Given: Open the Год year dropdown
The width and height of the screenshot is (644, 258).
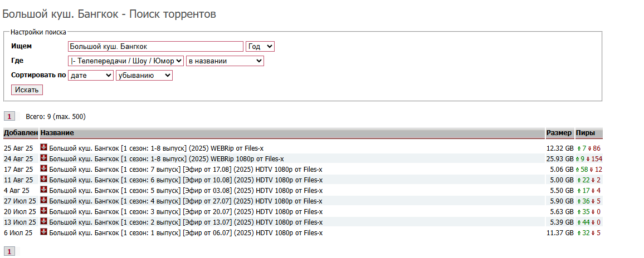Looking at the screenshot, I should click(260, 47).
